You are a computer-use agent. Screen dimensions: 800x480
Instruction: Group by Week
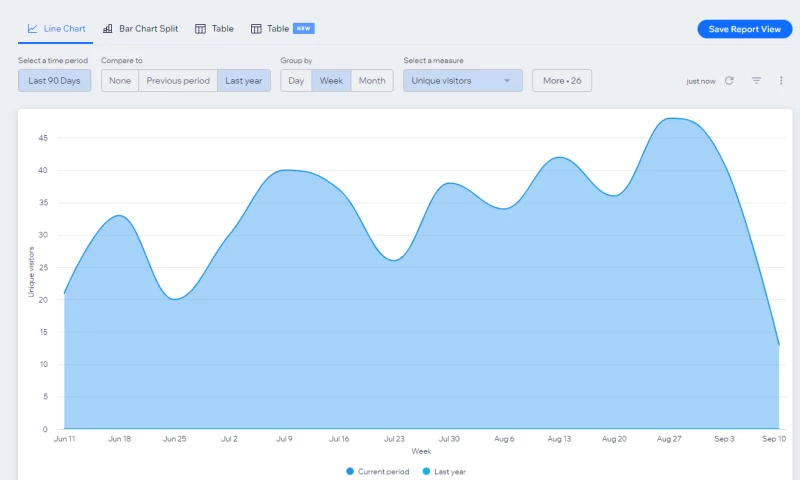click(x=331, y=81)
